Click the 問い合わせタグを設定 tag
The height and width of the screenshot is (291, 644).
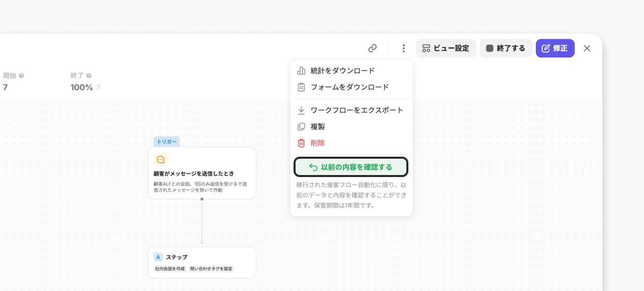click(x=211, y=269)
